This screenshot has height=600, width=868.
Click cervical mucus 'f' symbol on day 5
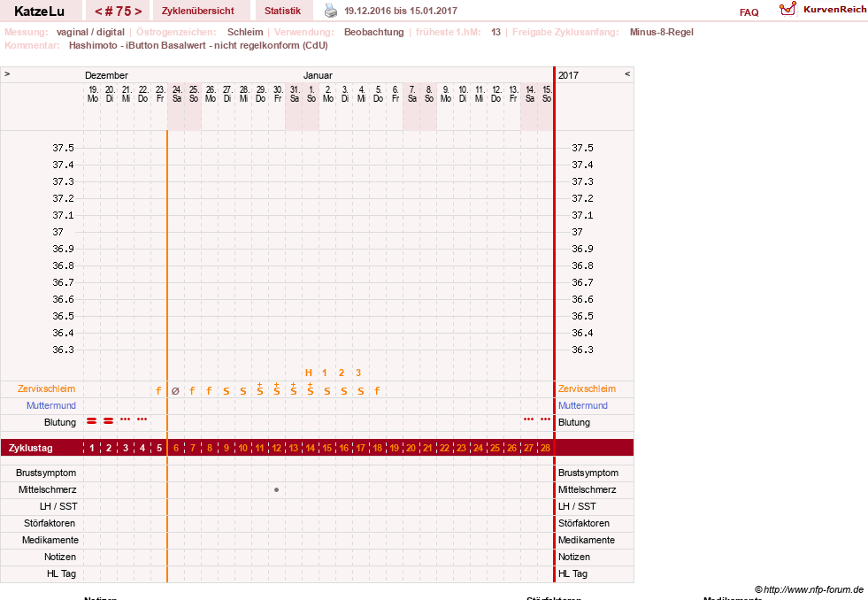coord(159,391)
